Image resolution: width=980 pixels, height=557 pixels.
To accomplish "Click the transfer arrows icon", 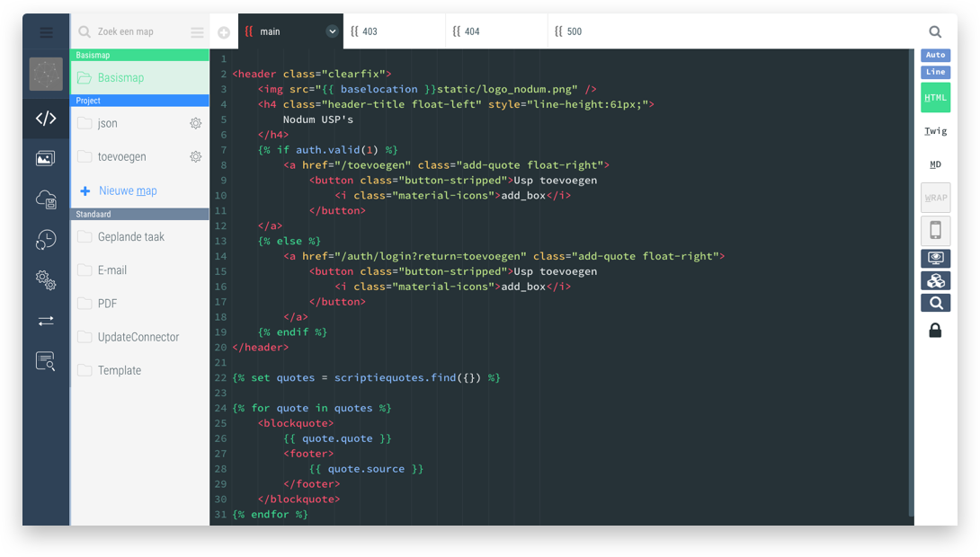I will [x=46, y=321].
